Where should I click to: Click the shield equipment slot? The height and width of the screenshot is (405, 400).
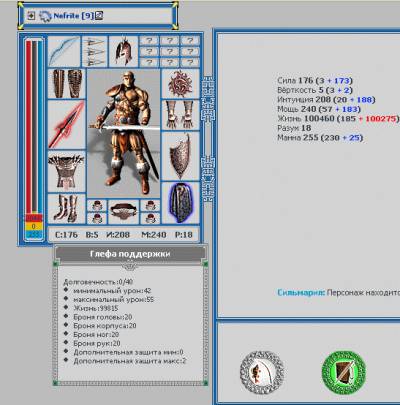click(180, 156)
